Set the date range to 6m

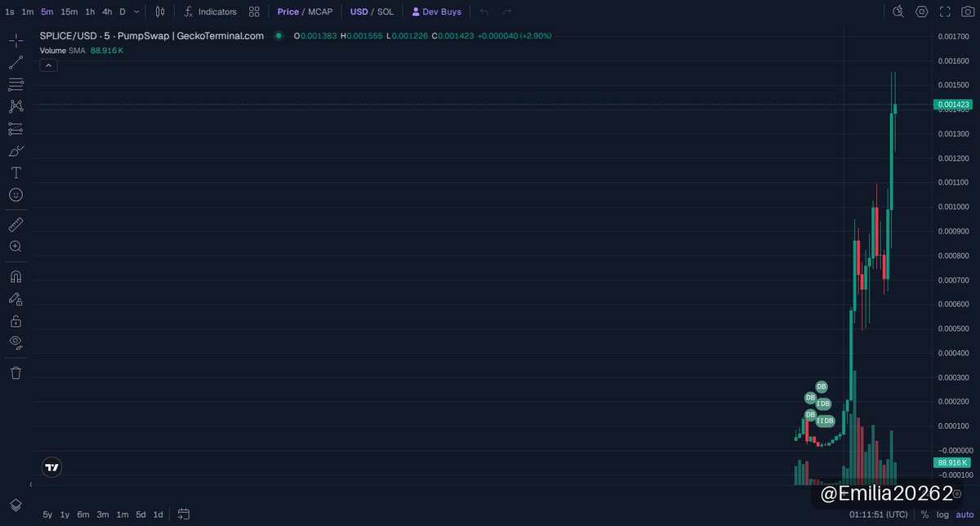click(x=83, y=515)
